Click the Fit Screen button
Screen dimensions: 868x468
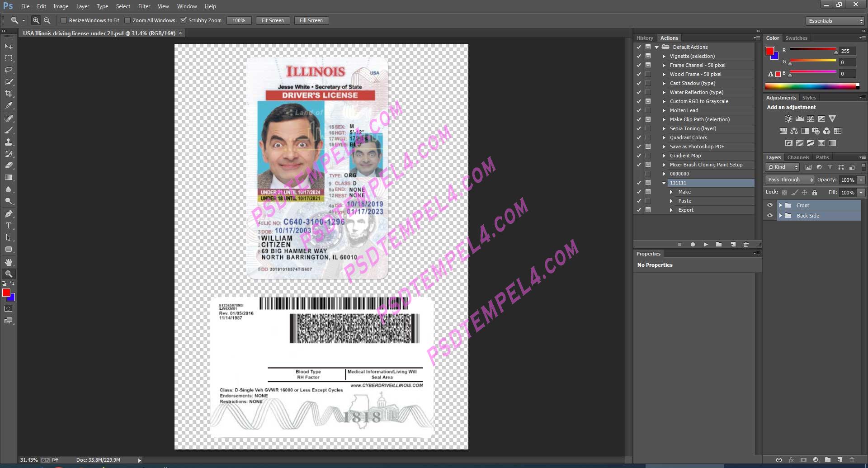click(273, 20)
